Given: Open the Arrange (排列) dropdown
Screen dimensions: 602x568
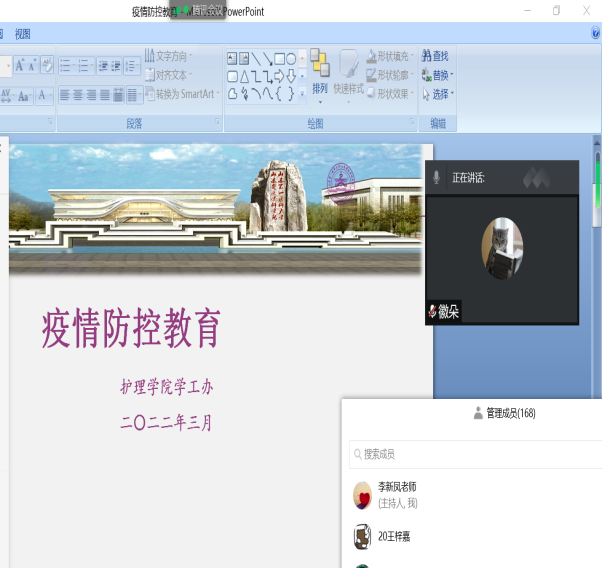Looking at the screenshot, I should [x=319, y=88].
